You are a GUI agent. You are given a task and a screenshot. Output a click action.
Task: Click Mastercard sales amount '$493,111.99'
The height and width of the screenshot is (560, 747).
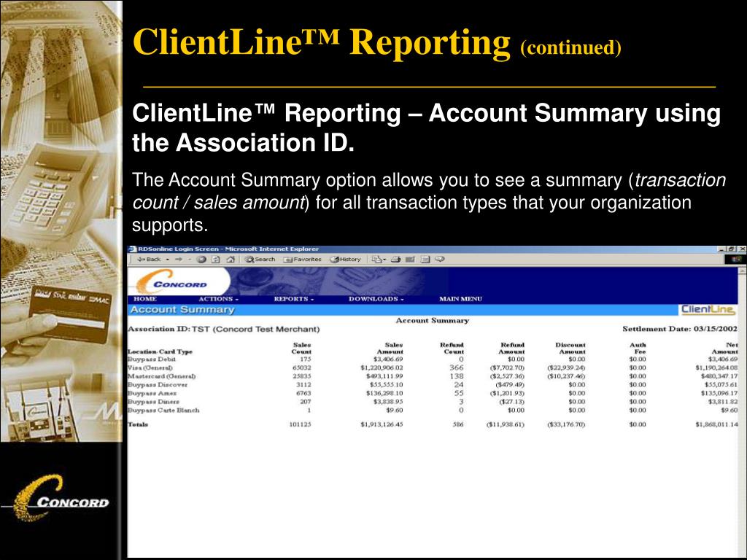click(x=384, y=377)
